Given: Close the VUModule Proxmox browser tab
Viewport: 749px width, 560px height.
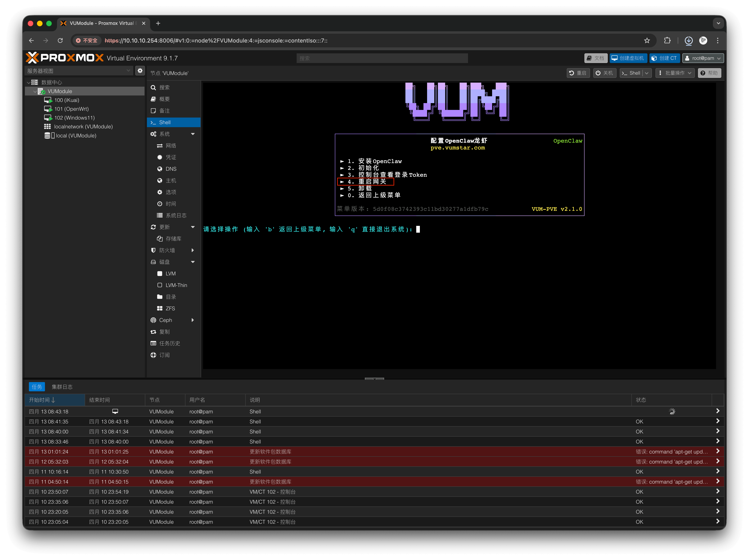Looking at the screenshot, I should click(143, 23).
